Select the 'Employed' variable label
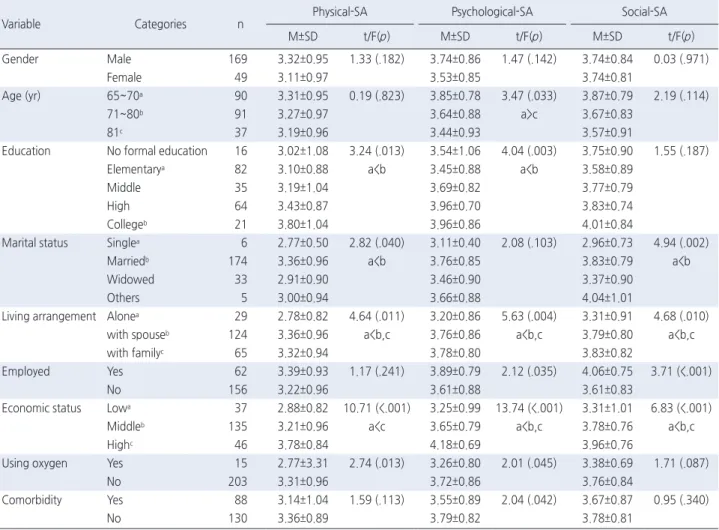The image size is (719, 530). 26,371
